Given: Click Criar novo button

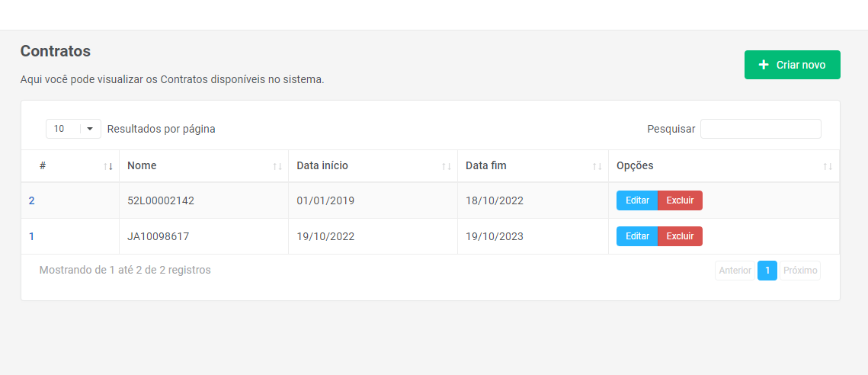Looking at the screenshot, I should (x=792, y=65).
